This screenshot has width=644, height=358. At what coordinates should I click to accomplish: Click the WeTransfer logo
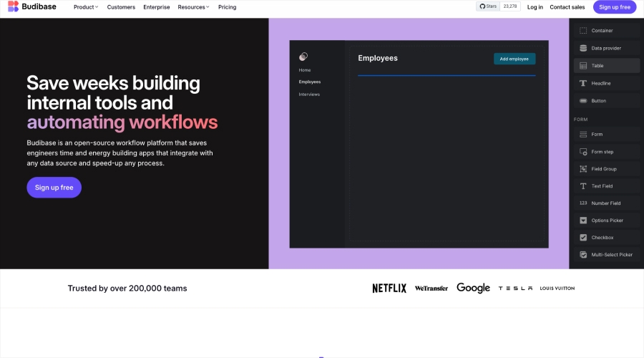431,289
